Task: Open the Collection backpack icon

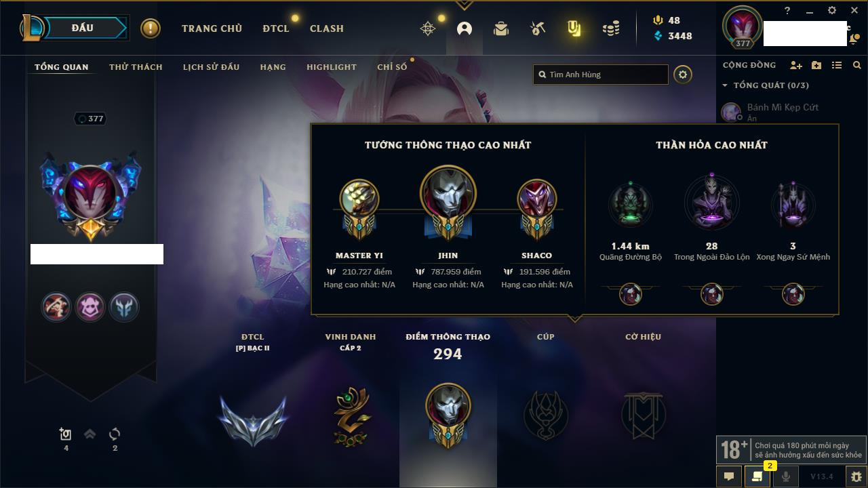Action: [x=501, y=28]
